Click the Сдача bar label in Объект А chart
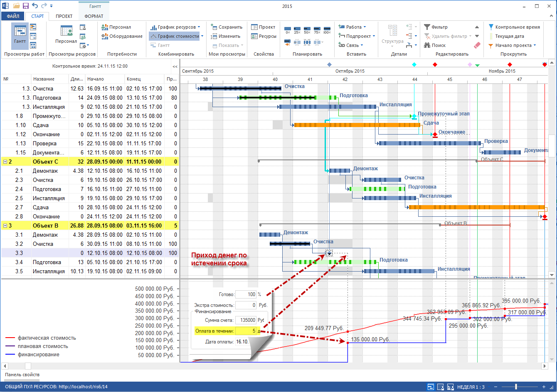The width and height of the screenshot is (557, 392). click(x=431, y=123)
